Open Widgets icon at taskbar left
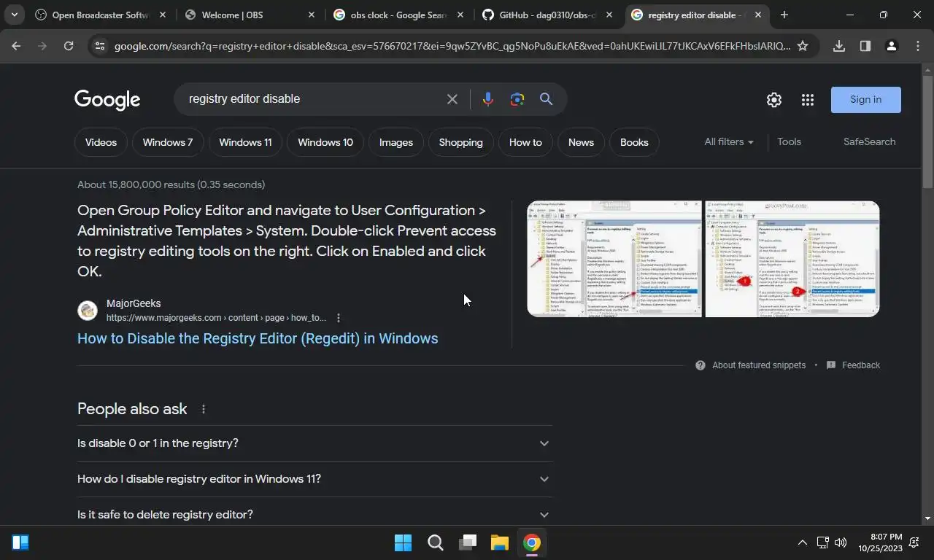This screenshot has height=560, width=934. tap(20, 542)
